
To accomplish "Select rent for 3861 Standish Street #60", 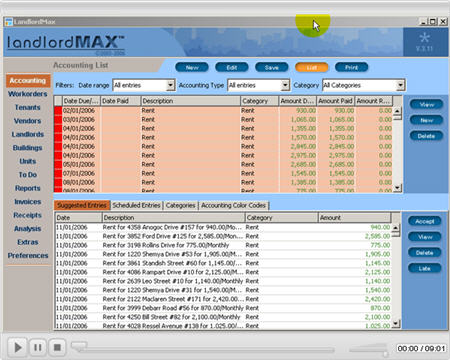I will [x=223, y=263].
